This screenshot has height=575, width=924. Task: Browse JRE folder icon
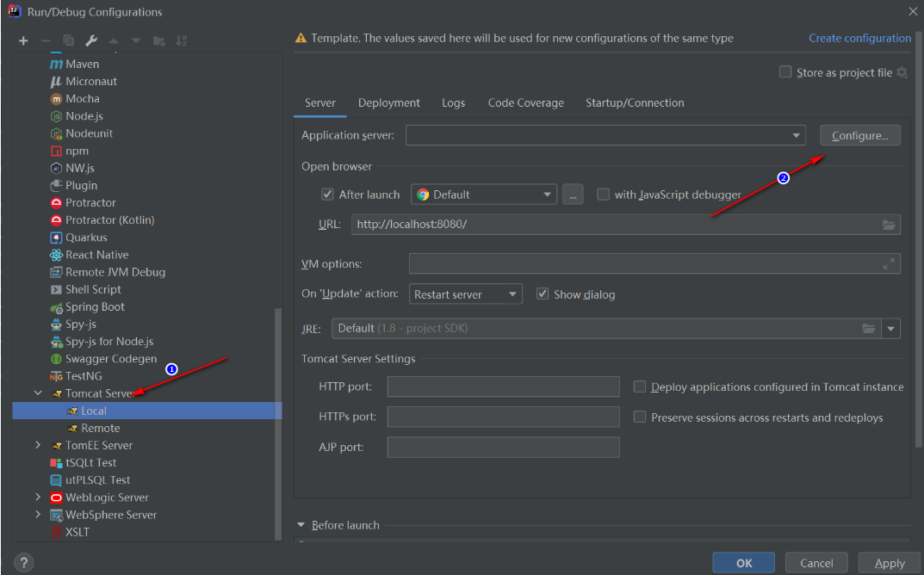pyautogui.click(x=869, y=328)
